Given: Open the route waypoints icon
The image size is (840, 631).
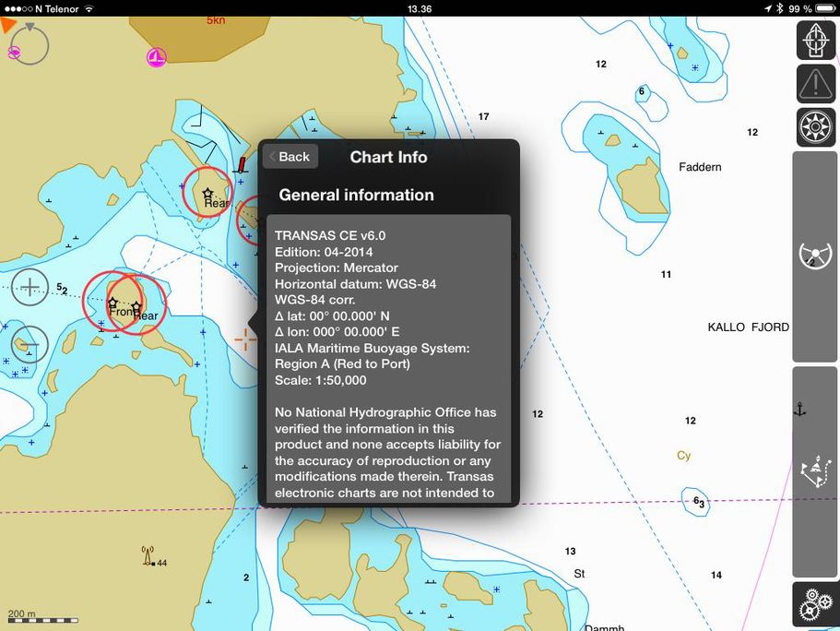Looking at the screenshot, I should tap(815, 471).
